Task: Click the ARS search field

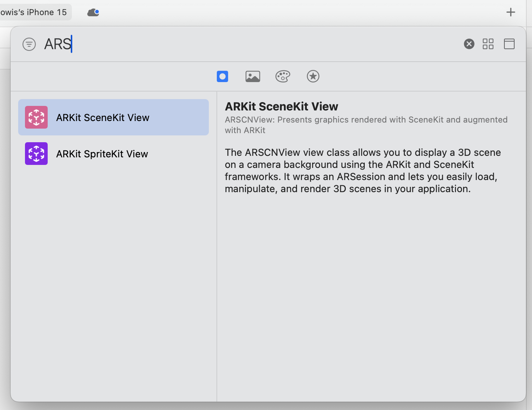Action: pos(250,44)
